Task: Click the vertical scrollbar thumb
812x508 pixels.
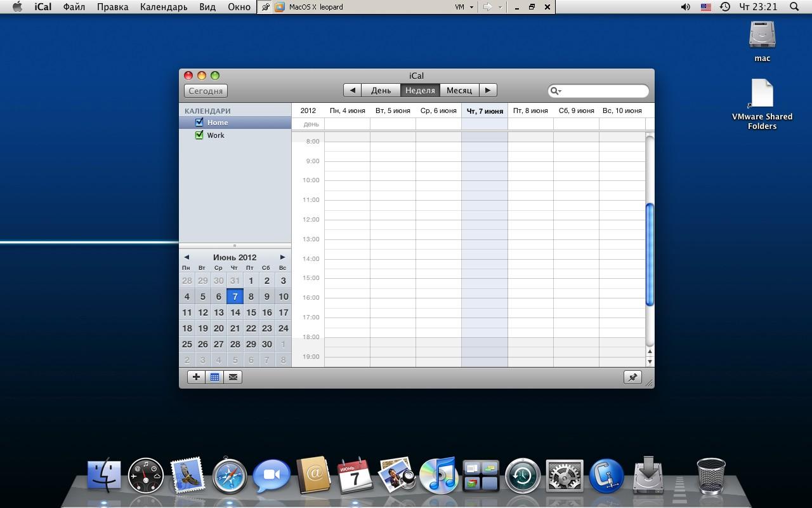Action: point(649,254)
